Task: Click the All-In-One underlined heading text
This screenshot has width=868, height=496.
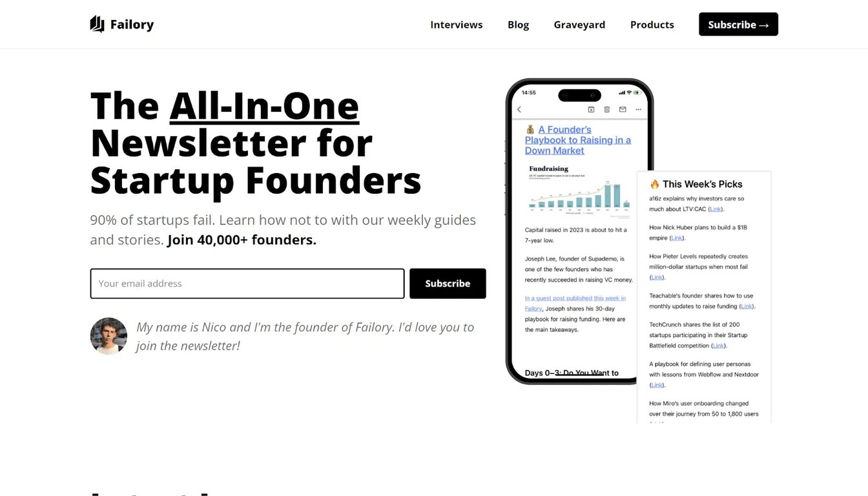Action: [x=264, y=106]
